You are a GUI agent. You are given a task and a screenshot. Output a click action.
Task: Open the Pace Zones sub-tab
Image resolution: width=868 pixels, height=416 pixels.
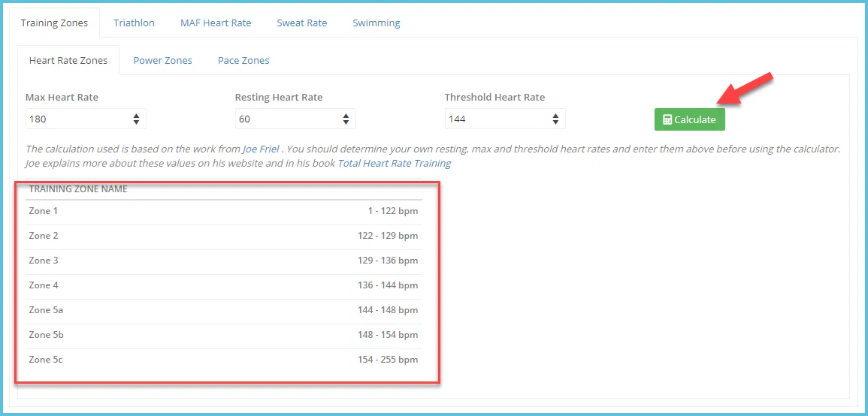pos(243,60)
